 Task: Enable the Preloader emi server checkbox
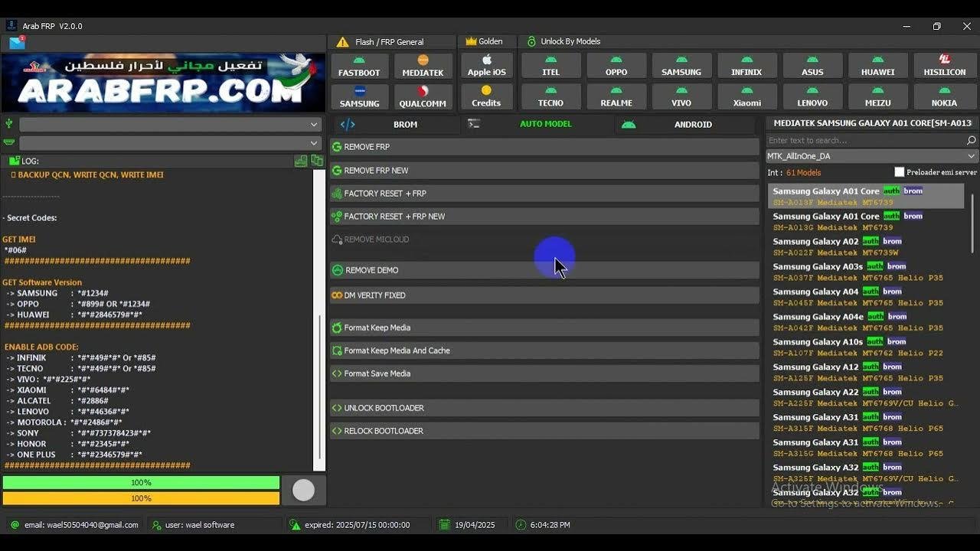pos(900,172)
